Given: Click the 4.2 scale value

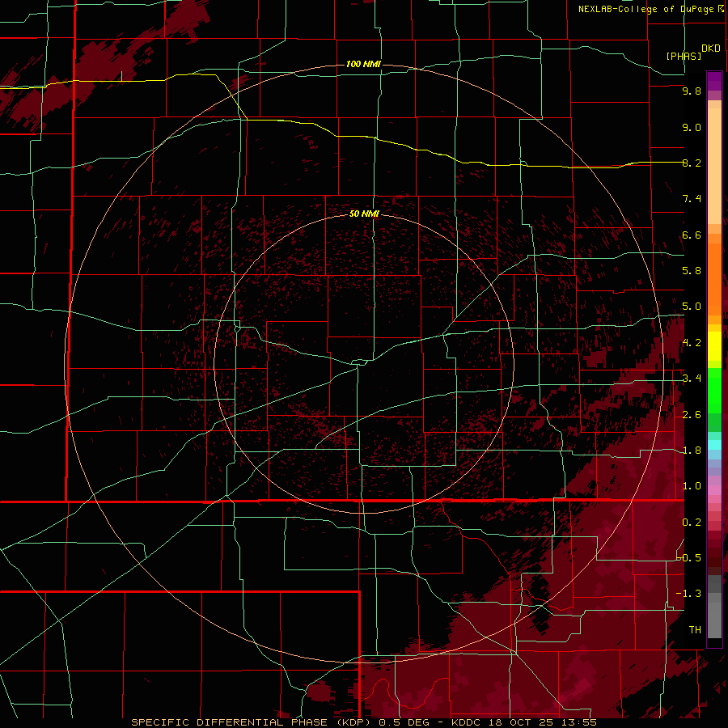Looking at the screenshot, I should [x=692, y=343].
